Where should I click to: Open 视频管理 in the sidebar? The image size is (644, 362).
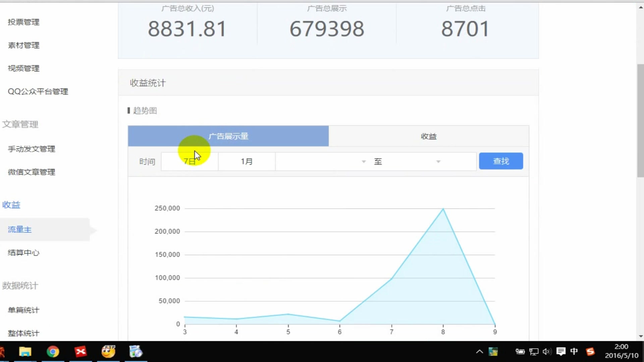coord(23,68)
